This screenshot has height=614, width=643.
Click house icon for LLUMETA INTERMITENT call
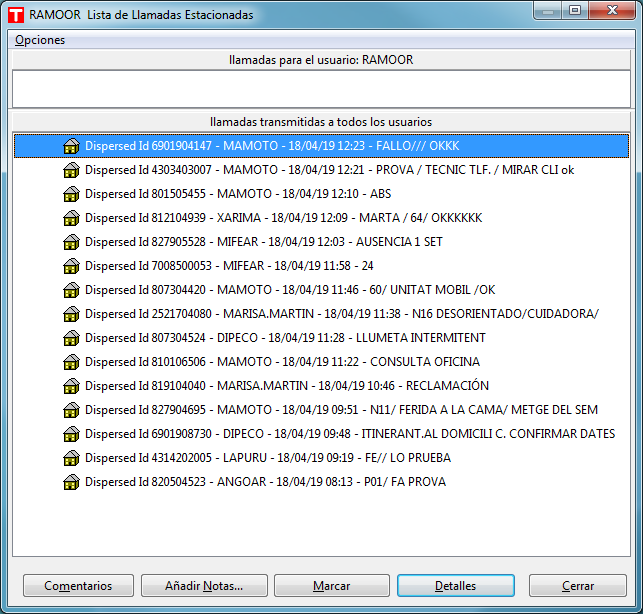click(71, 338)
